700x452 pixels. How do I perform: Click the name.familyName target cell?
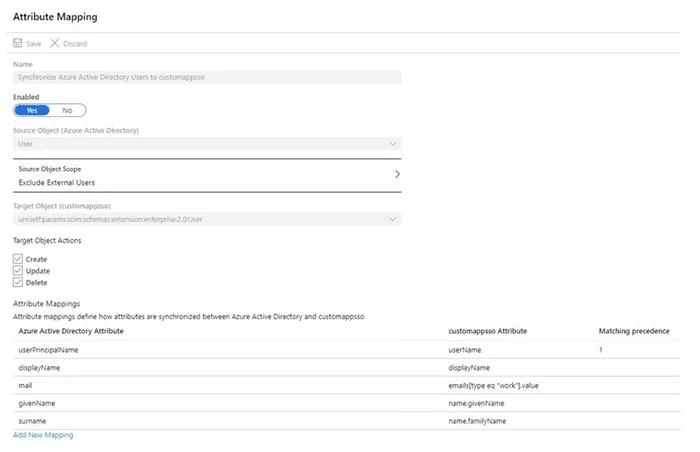coord(477,421)
